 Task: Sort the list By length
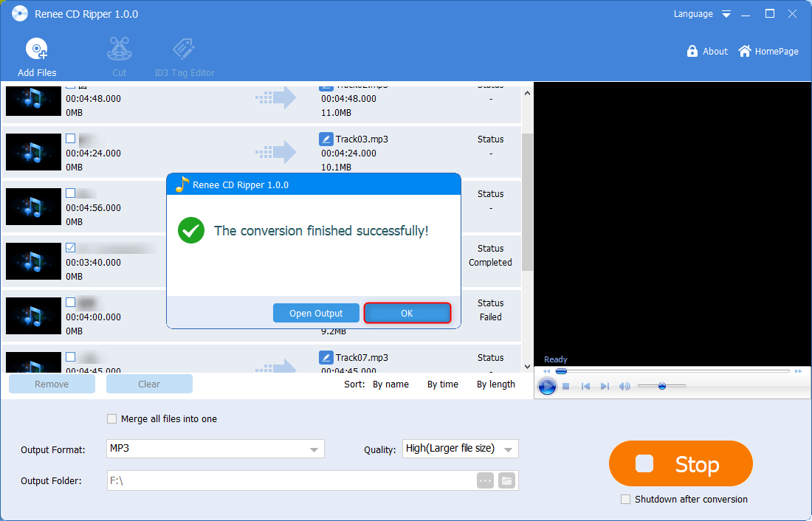[x=495, y=384]
